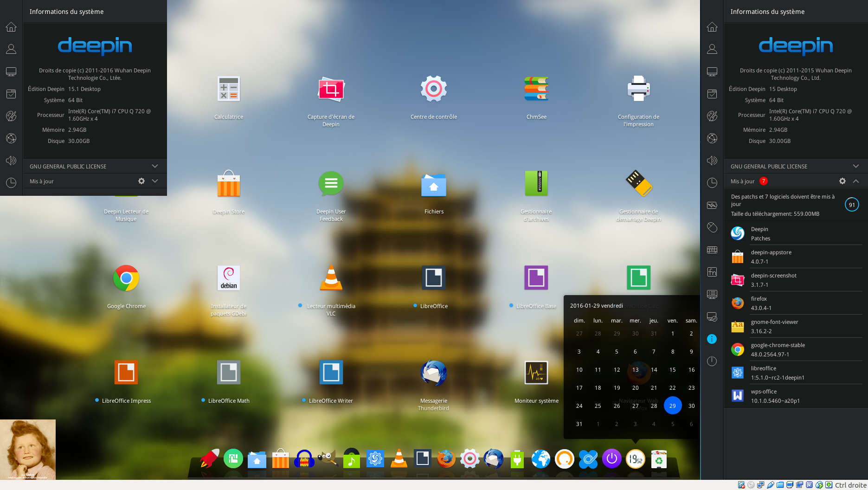Open LibreOffice Writer

331,373
